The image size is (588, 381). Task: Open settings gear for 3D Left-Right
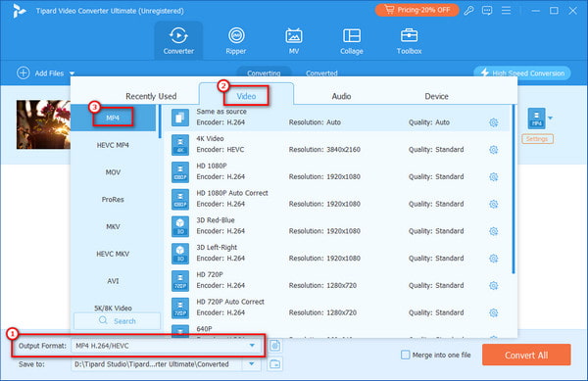[x=494, y=259]
